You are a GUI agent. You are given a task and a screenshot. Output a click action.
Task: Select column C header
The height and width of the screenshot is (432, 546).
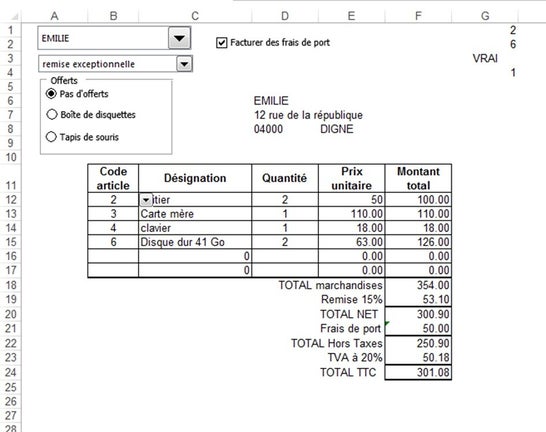195,16
